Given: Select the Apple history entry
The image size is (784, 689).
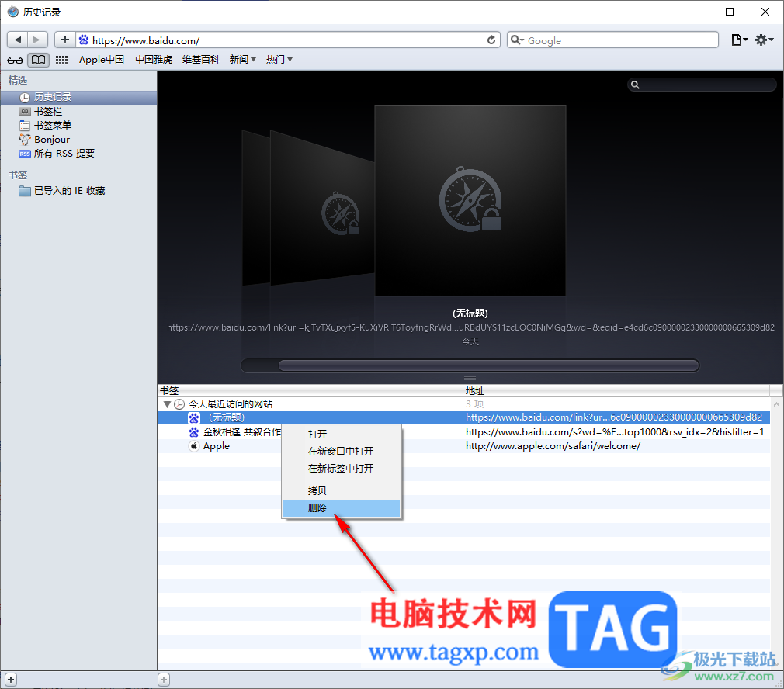Looking at the screenshot, I should pos(216,445).
